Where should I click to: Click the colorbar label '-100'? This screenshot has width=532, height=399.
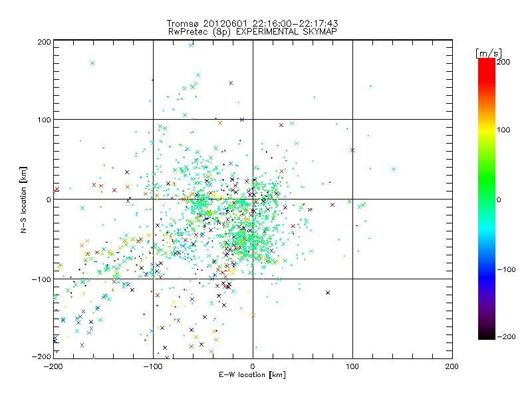point(506,270)
